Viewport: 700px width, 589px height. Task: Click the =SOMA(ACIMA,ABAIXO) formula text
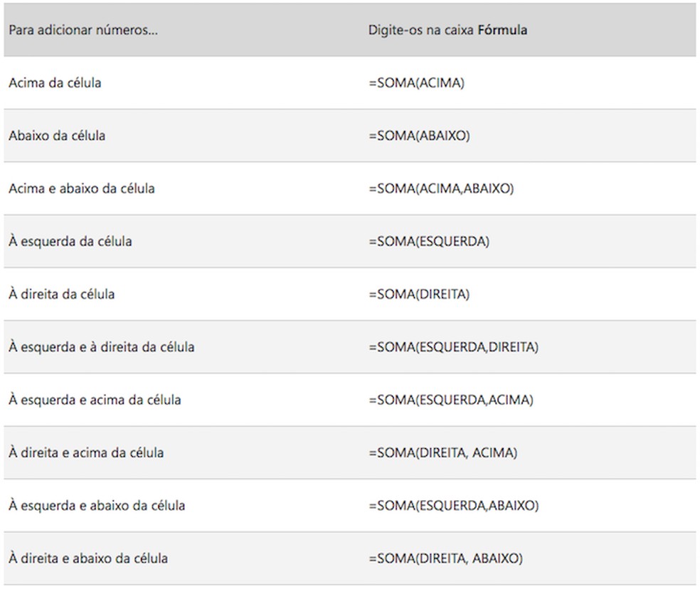(x=441, y=189)
